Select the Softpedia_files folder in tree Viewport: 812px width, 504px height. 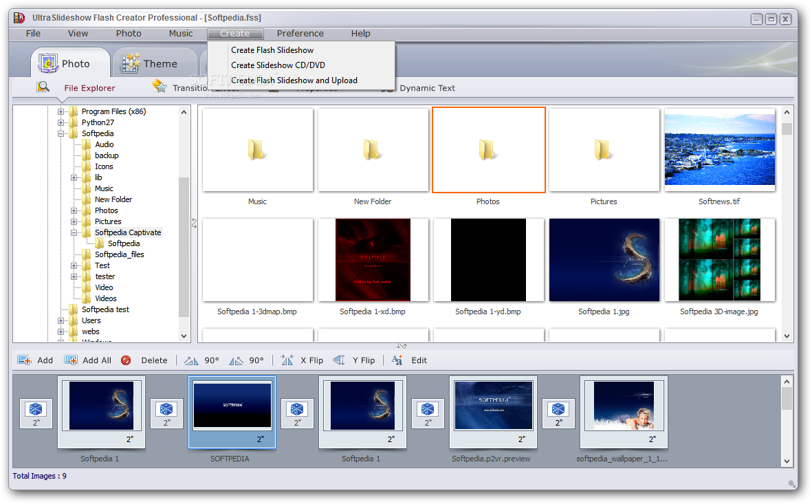tap(119, 254)
